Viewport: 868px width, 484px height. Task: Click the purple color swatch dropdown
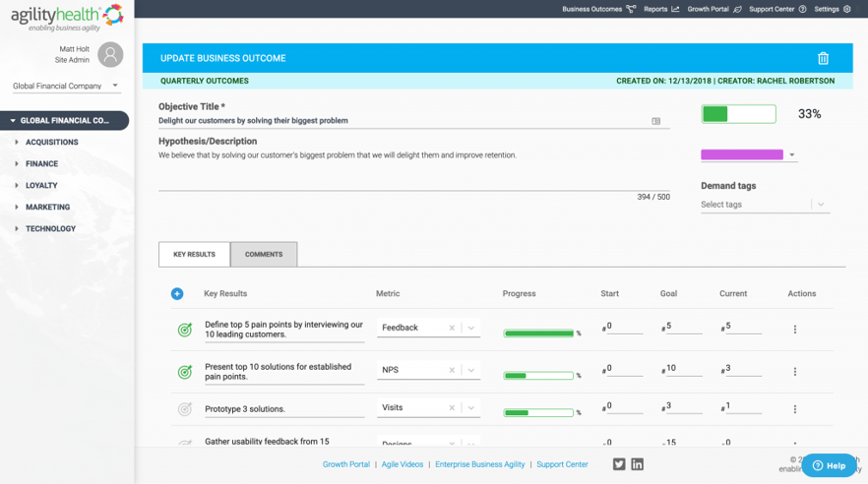coord(748,154)
